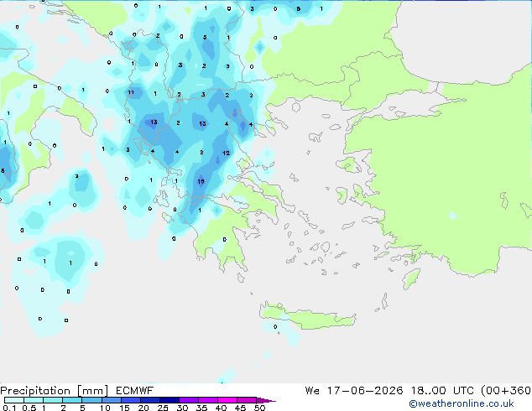Click the '(00+360' forecast offset text

coord(506,391)
